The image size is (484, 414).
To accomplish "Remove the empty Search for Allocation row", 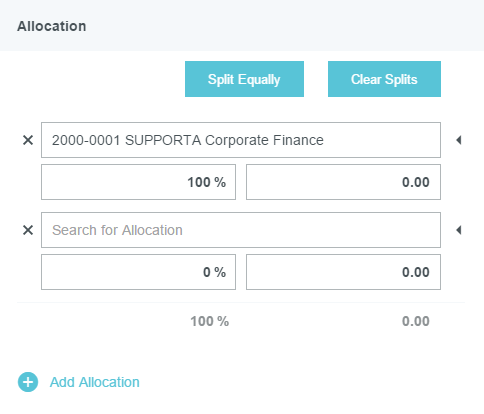I will (28, 230).
